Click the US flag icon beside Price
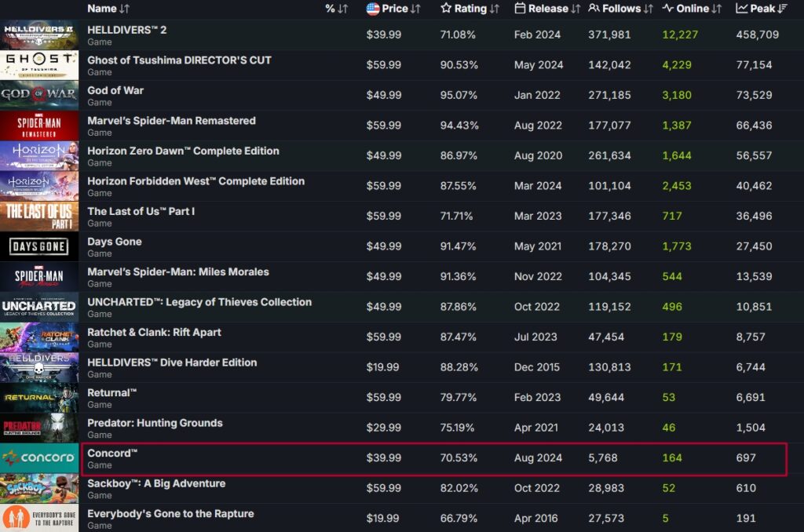Viewport: 804px width, 532px height. (373, 9)
